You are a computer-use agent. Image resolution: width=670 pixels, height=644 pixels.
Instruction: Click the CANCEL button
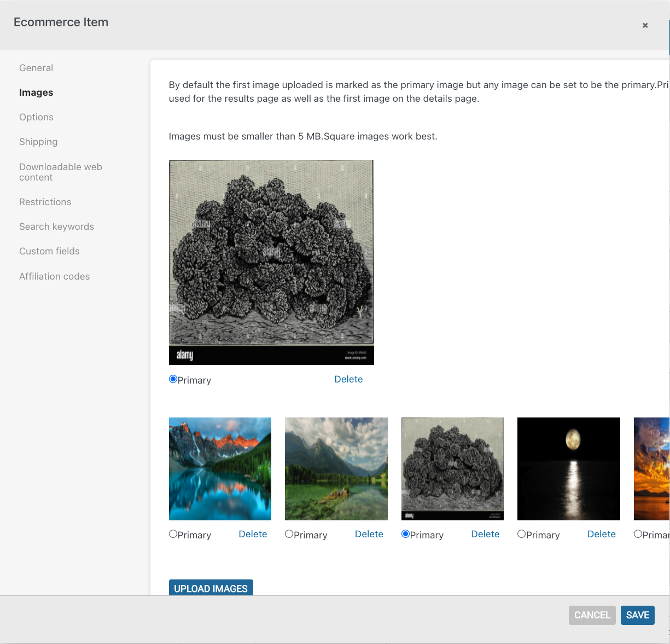coord(592,615)
